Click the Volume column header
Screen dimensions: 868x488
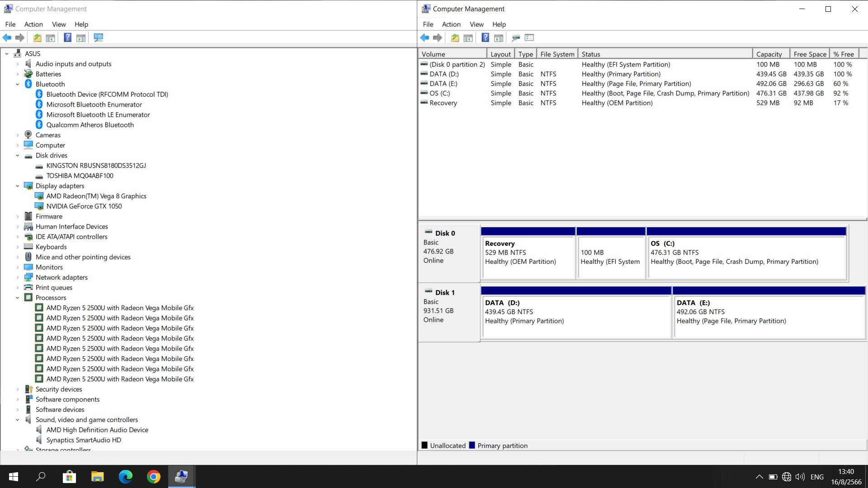click(x=453, y=54)
